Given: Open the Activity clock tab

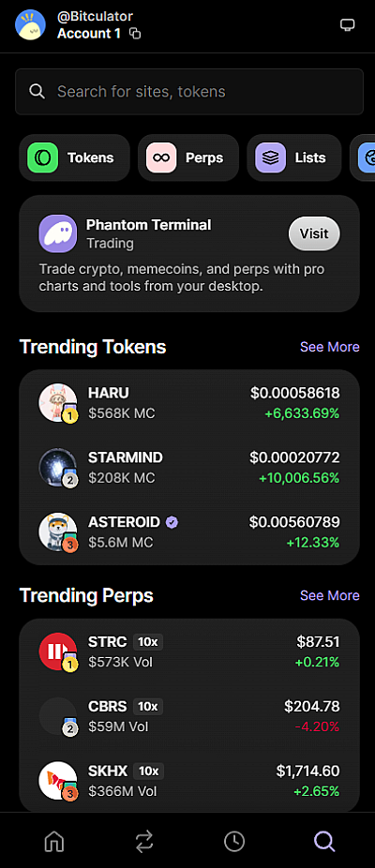Looking at the screenshot, I should coord(234,842).
